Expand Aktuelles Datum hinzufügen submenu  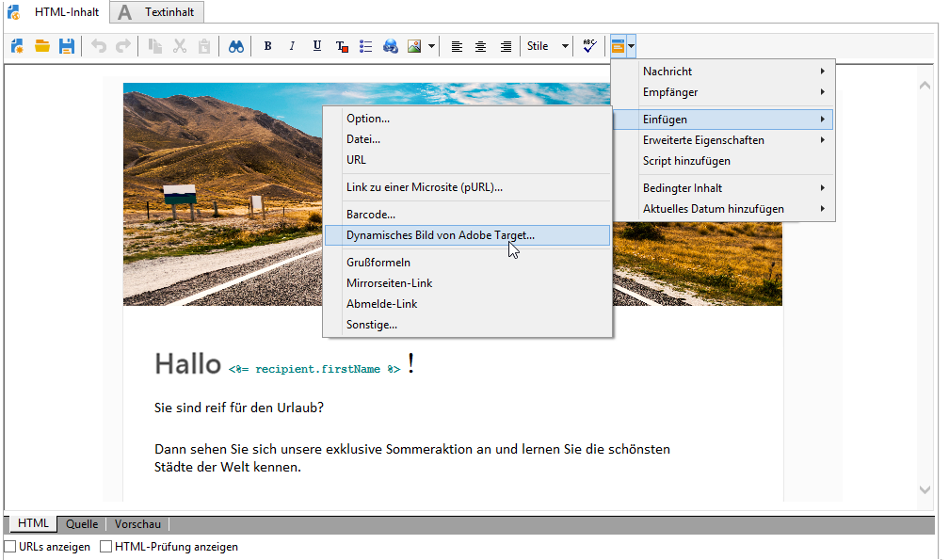click(x=725, y=209)
